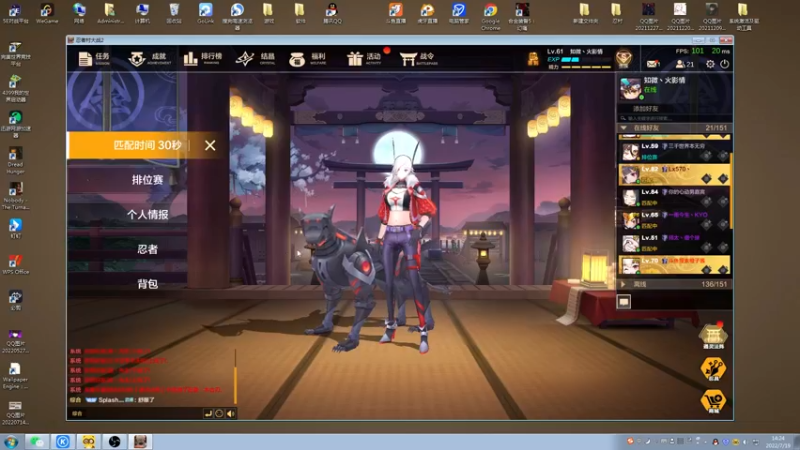Viewport: 800px width, 450px height.
Task: Click rightmost diamond icon on Lv.51 row
Action: [722, 247]
